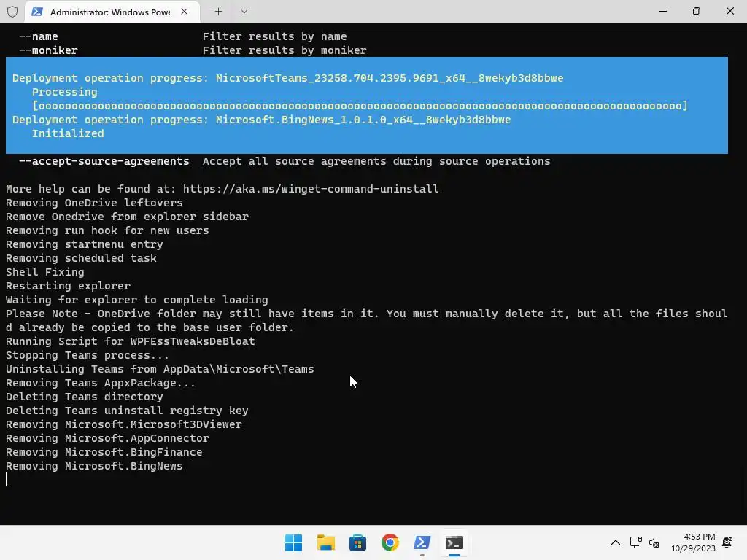This screenshot has height=560, width=747.
Task: Open the notifications bell icon
Action: [x=727, y=542]
